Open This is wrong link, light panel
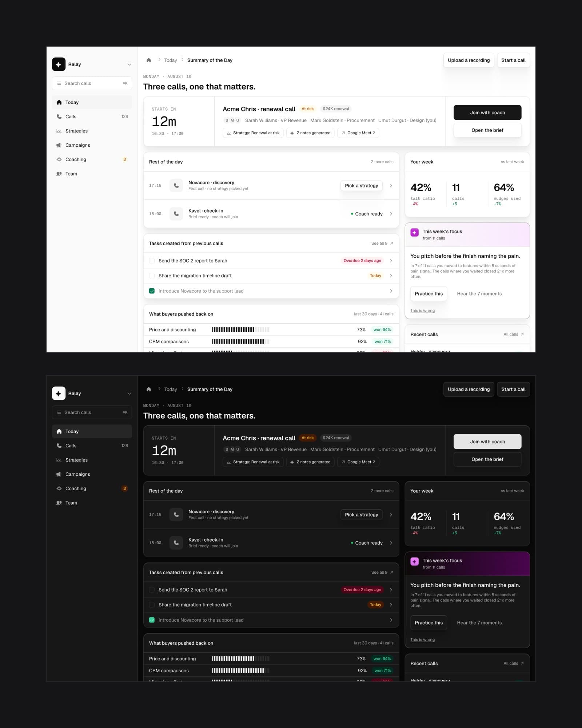This screenshot has height=728, width=582. point(422,310)
